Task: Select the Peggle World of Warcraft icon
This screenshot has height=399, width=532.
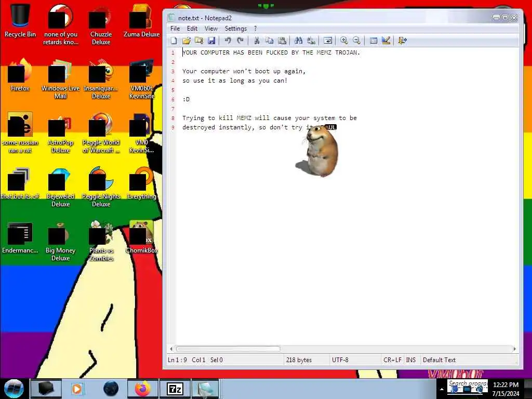Action: [x=101, y=132]
